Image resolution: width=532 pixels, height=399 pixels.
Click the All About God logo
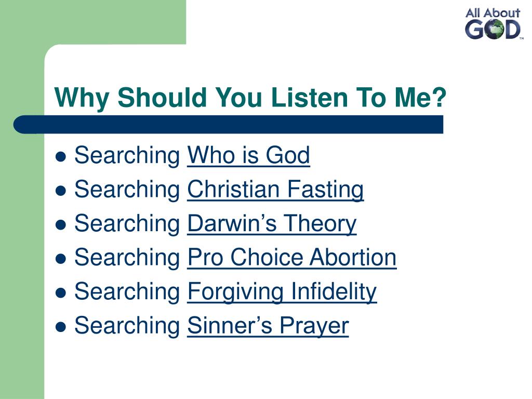tap(494, 23)
